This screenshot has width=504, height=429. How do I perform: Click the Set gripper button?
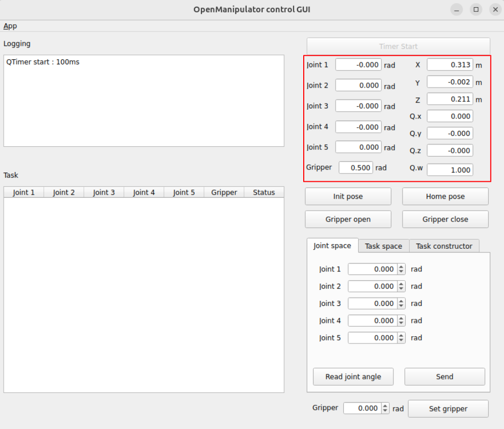tap(448, 409)
